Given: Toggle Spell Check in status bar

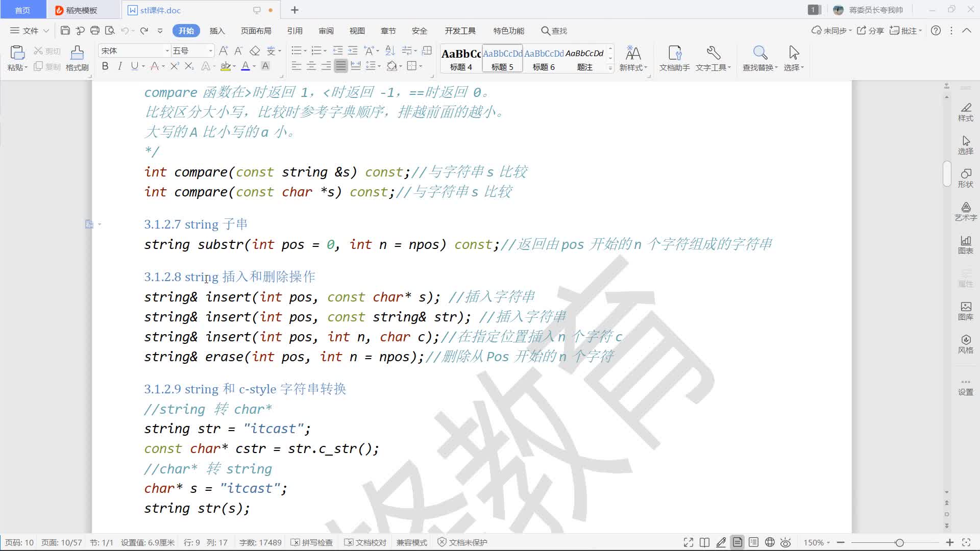Looking at the screenshot, I should (x=312, y=542).
